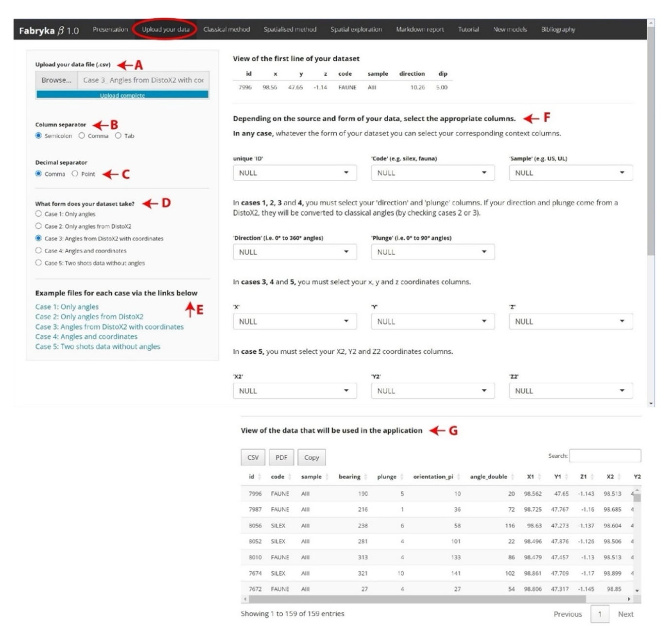Click the table Search field
Viewport: 672px width, 639px height.
click(605, 456)
